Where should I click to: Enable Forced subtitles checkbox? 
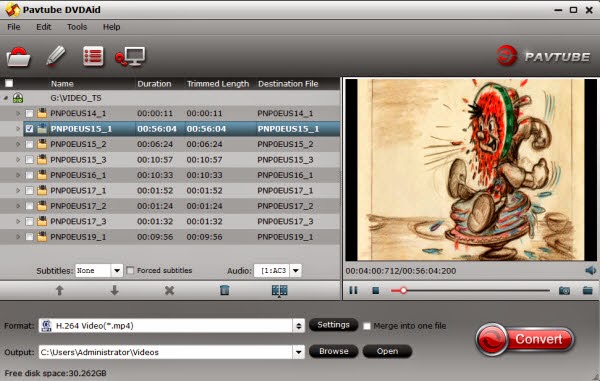130,270
